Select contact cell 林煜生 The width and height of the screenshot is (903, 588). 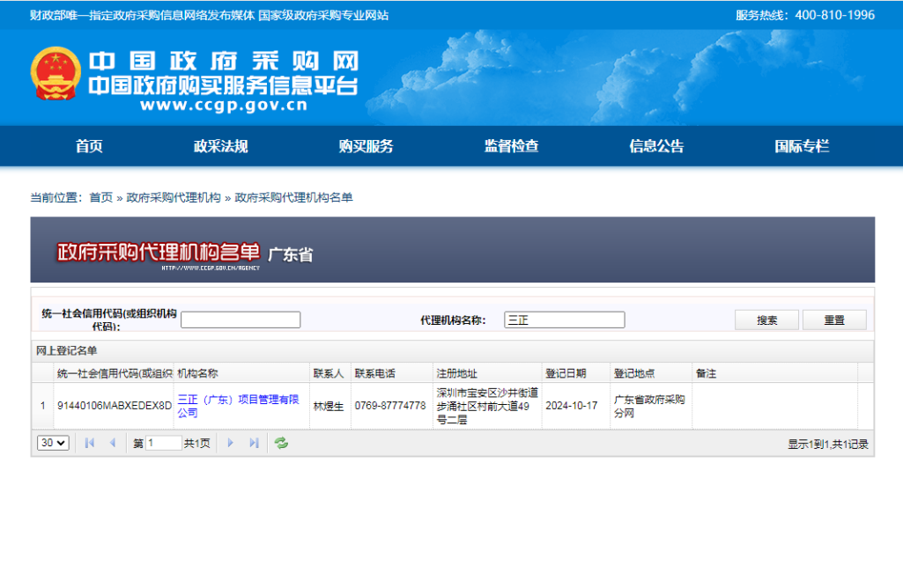click(x=330, y=406)
